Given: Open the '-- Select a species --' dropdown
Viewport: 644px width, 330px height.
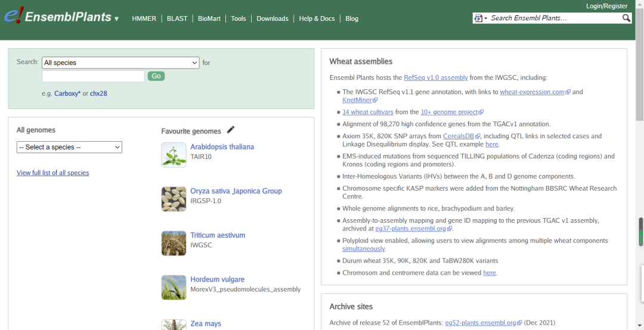Looking at the screenshot, I should 69,147.
